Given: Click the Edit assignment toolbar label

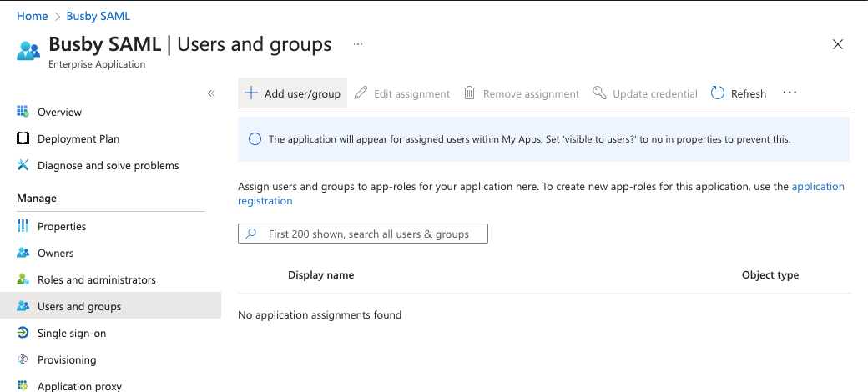Looking at the screenshot, I should (x=411, y=94).
